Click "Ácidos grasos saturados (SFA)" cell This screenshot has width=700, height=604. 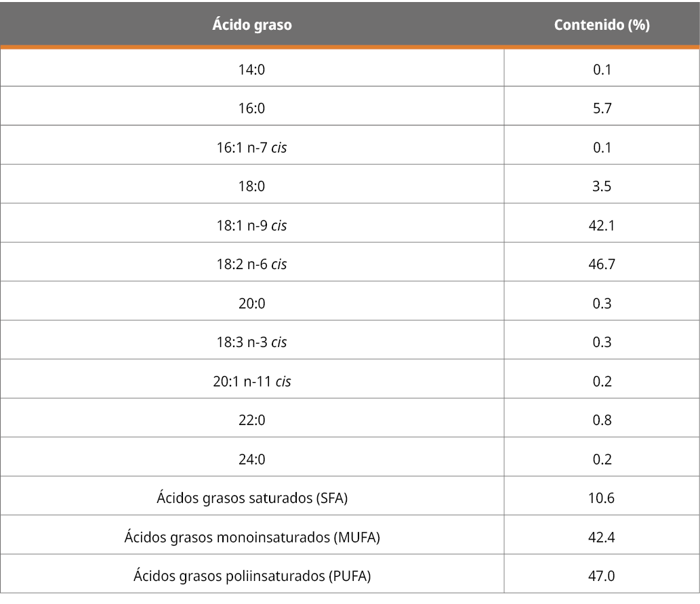(x=251, y=498)
